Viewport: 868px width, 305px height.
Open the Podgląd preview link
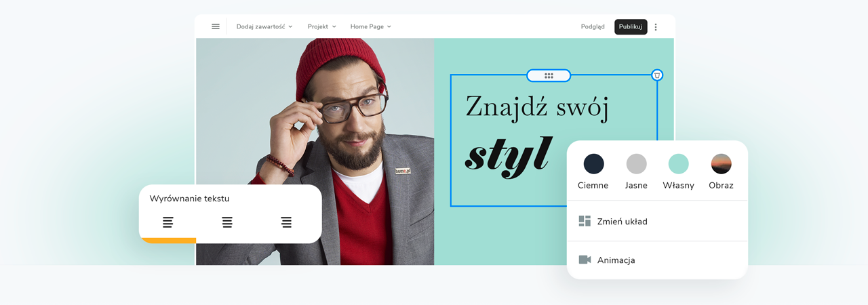tap(593, 26)
